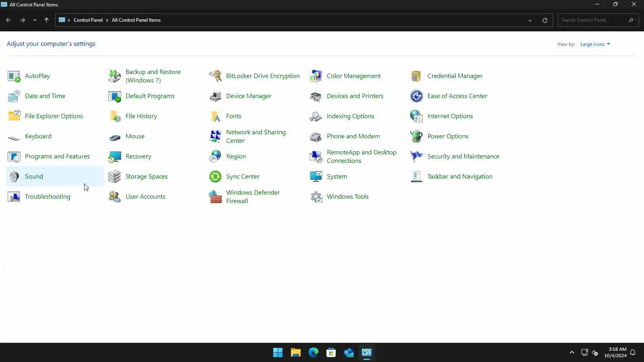Open the Security and Maintenance flag icon

click(x=417, y=156)
